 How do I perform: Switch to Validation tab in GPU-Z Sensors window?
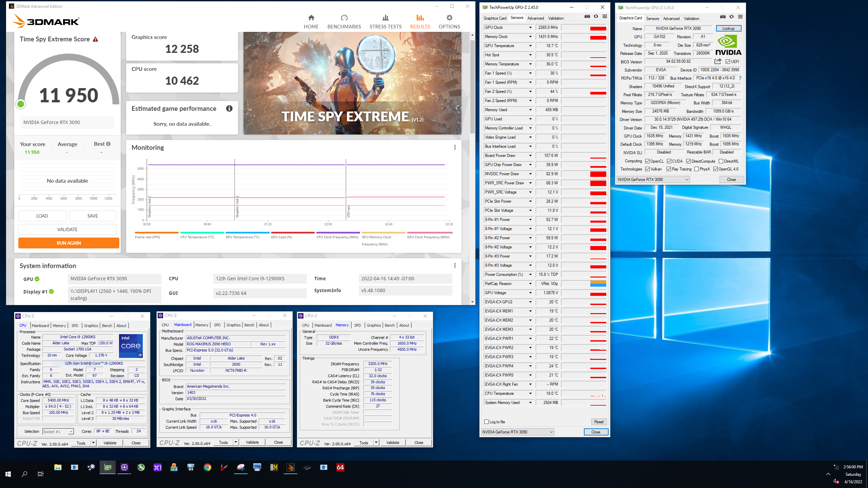click(x=556, y=18)
